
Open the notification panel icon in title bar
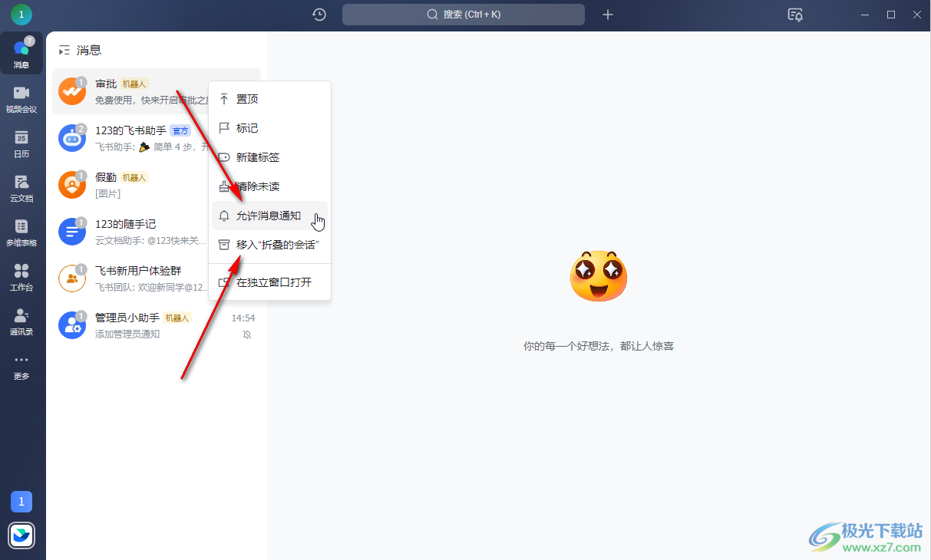[796, 14]
